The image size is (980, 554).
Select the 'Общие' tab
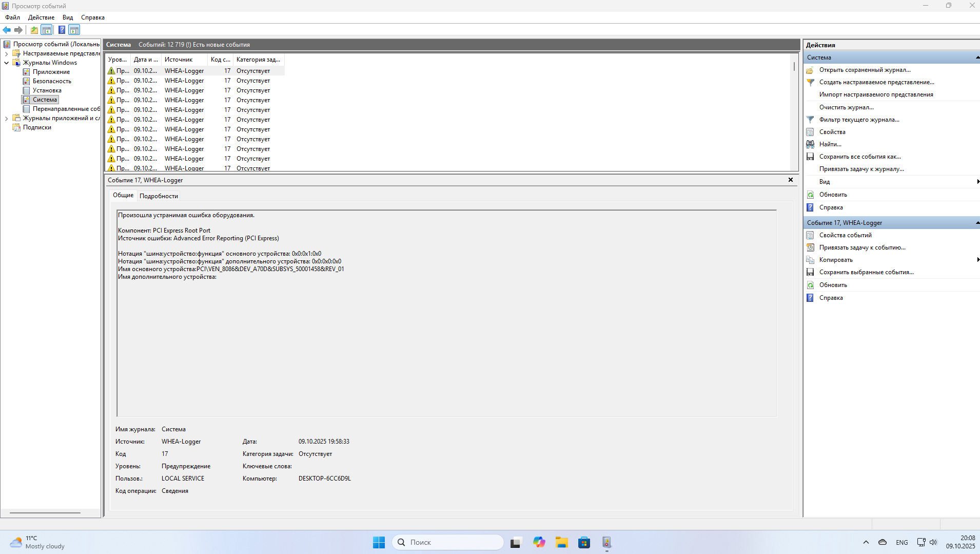[x=123, y=195]
